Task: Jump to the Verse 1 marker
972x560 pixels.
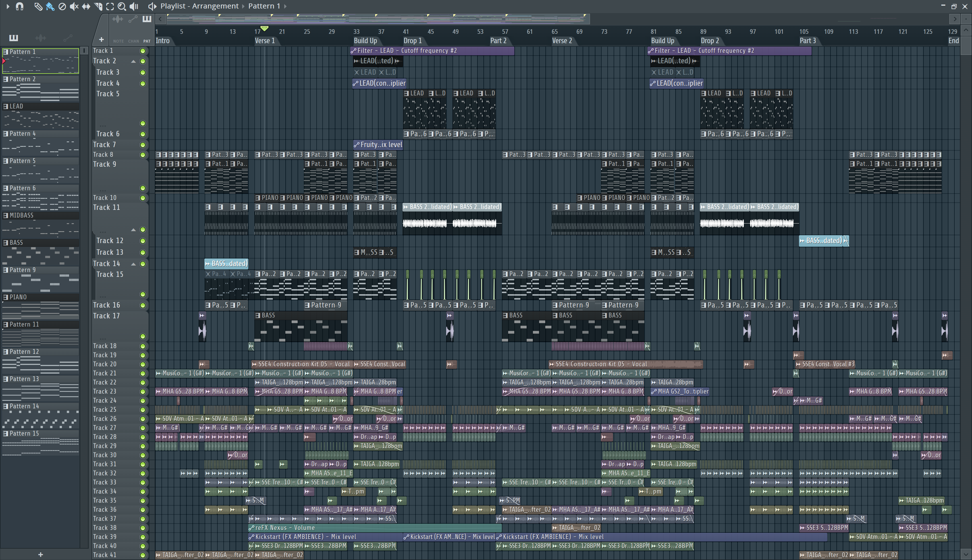Action: (265, 41)
